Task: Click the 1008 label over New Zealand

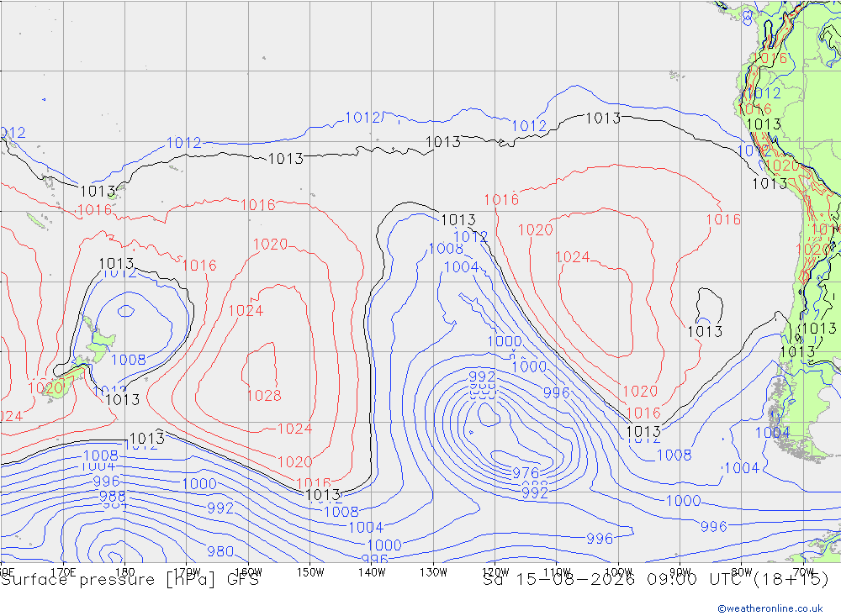Action: pos(128,359)
